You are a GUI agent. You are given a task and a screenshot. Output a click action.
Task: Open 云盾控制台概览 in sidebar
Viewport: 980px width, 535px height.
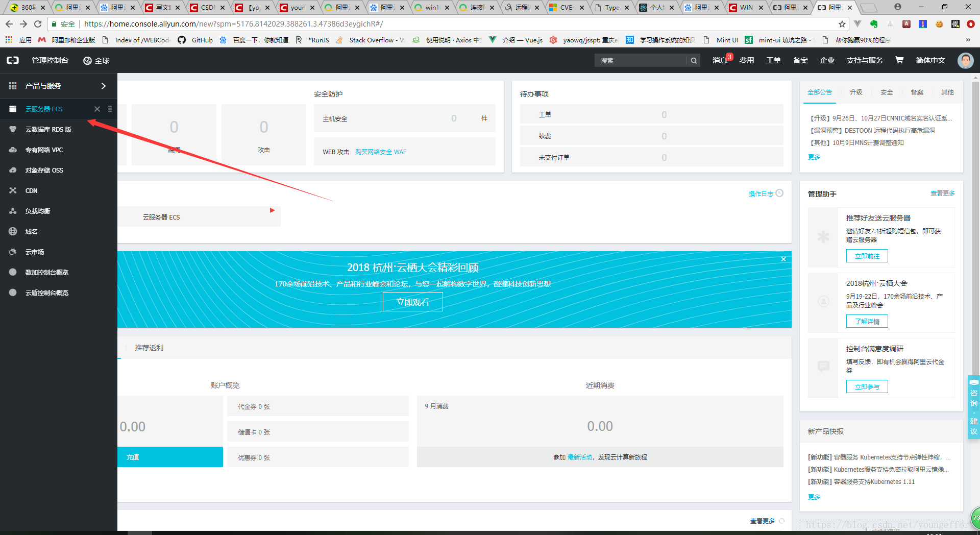tap(47, 293)
